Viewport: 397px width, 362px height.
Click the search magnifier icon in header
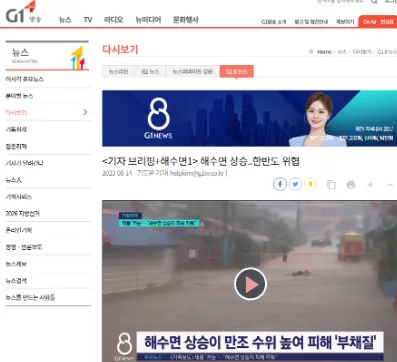(x=374, y=2)
